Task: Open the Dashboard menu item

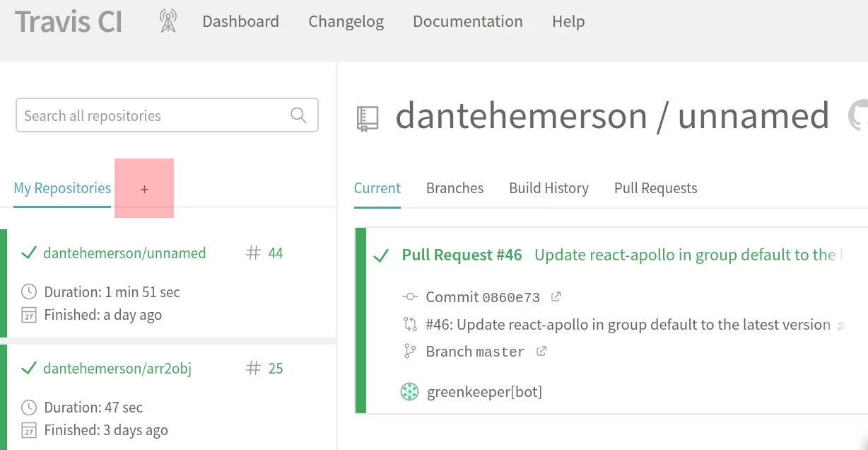Action: (x=240, y=21)
